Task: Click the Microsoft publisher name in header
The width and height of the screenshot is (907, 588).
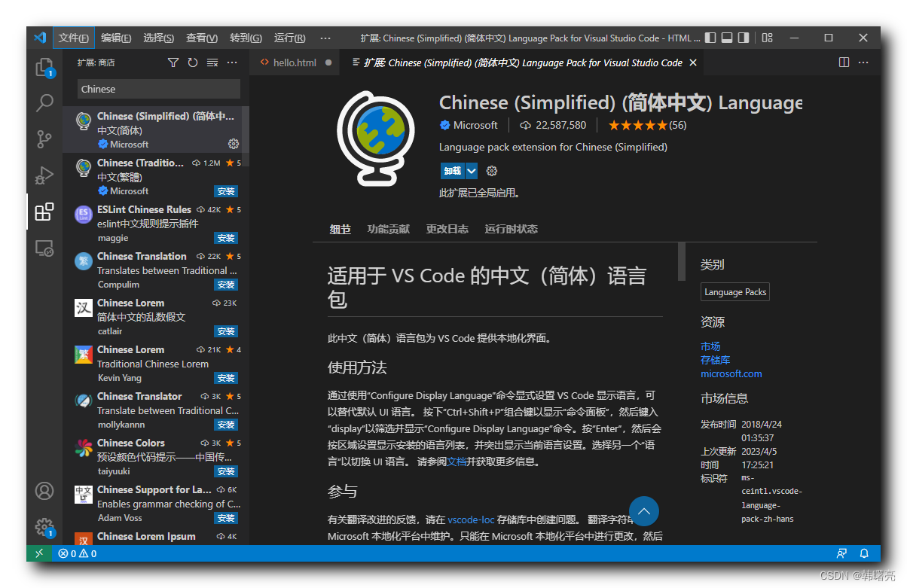Action: click(x=475, y=125)
